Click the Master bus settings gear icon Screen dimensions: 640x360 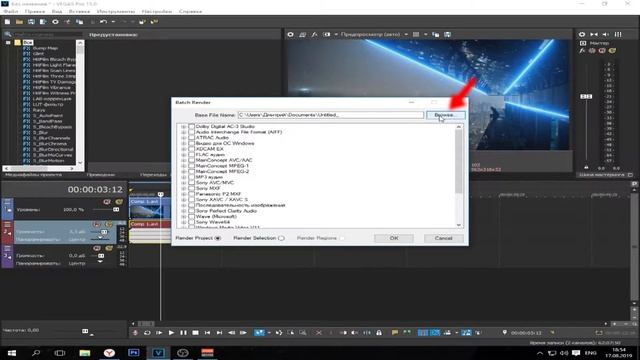[582, 35]
